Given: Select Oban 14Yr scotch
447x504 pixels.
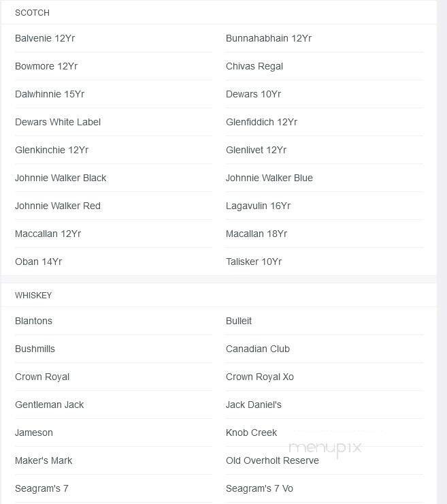Looking at the screenshot, I should pyautogui.click(x=38, y=262).
